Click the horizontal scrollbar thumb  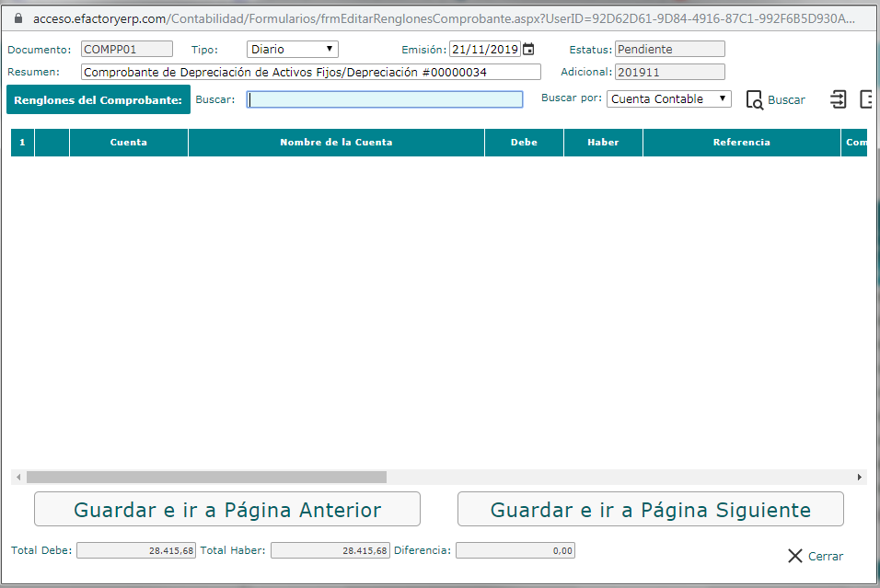(206, 477)
